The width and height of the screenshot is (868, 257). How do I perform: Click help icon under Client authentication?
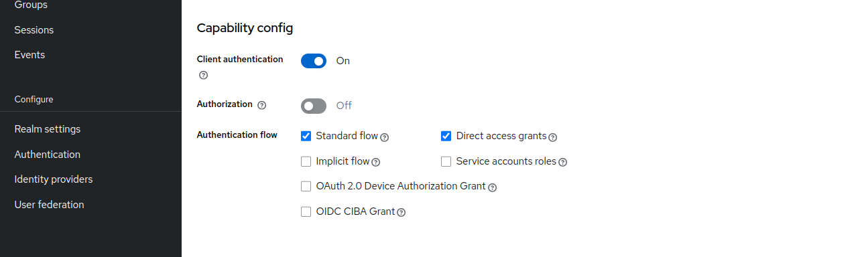pyautogui.click(x=204, y=75)
